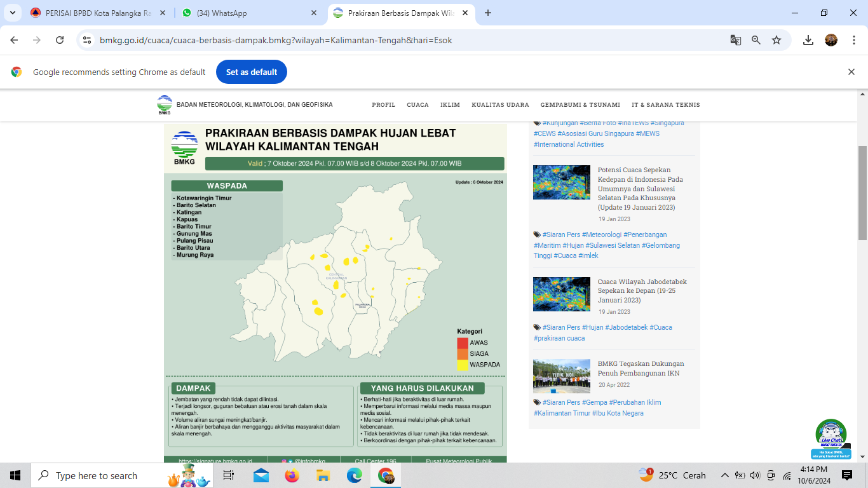The image size is (868, 488).
Task: Open the zoom magnifier icon in address bar
Action: [x=756, y=40]
